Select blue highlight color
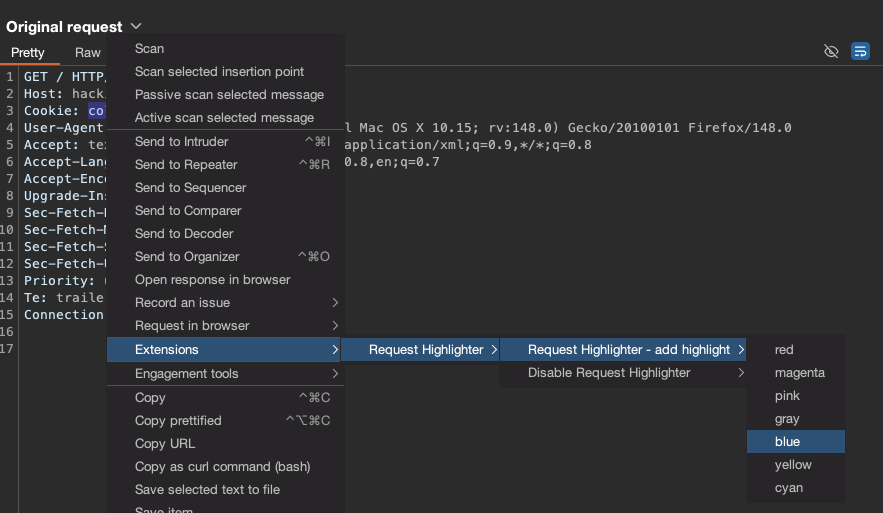Screen dimensions: 883x513 787,442
